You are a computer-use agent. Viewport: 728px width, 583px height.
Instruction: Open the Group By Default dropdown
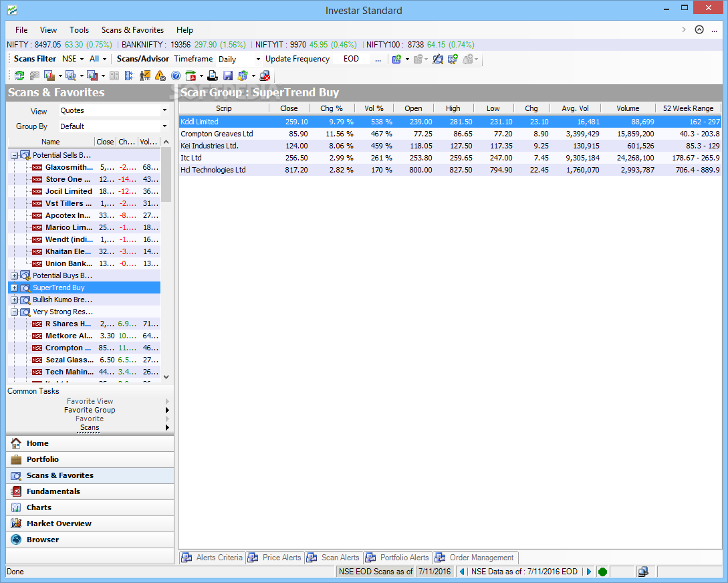[164, 126]
